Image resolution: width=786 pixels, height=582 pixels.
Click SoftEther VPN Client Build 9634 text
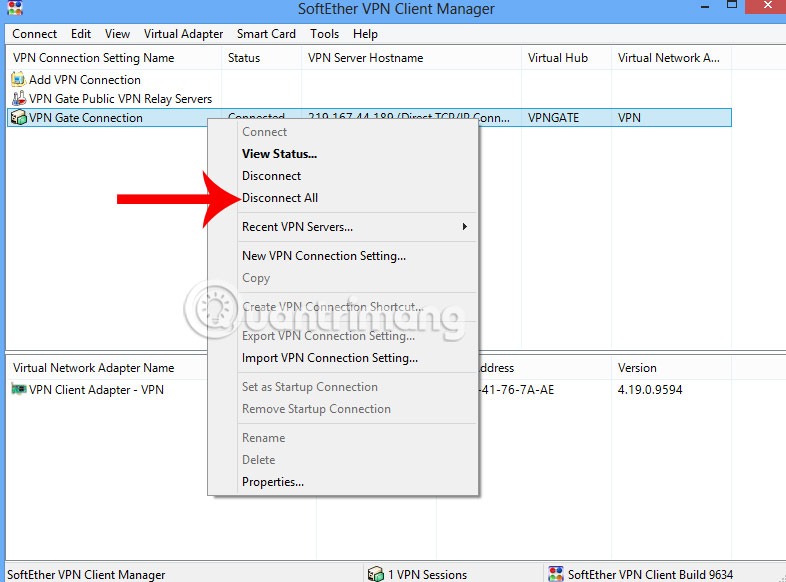click(650, 574)
